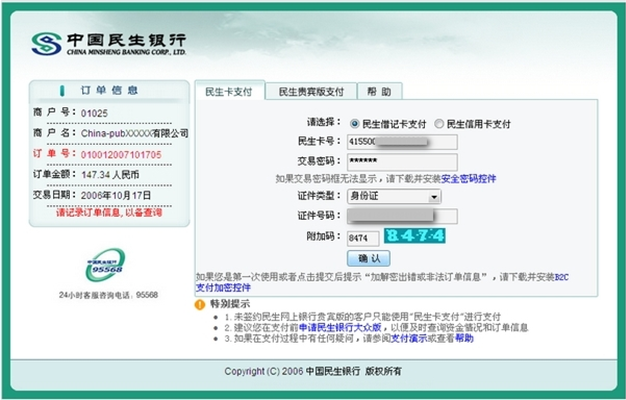The width and height of the screenshot is (626, 400).
Task: Click the 特别提示 warning icon
Action: point(199,303)
